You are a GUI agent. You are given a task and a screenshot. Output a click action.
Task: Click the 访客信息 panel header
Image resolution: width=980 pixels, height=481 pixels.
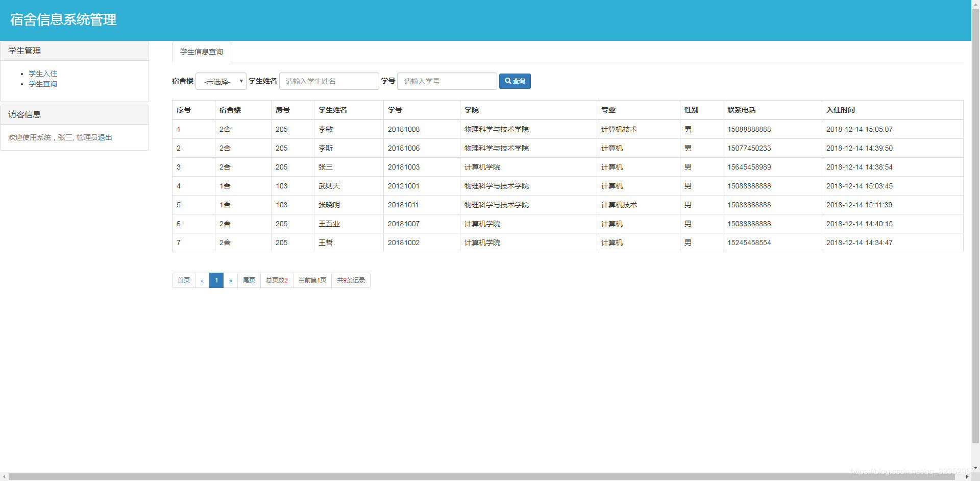point(75,115)
